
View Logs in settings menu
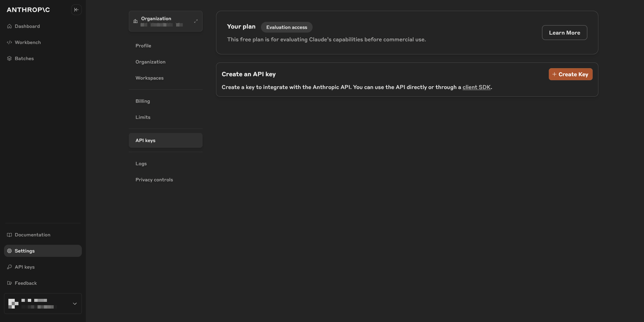pos(141,164)
